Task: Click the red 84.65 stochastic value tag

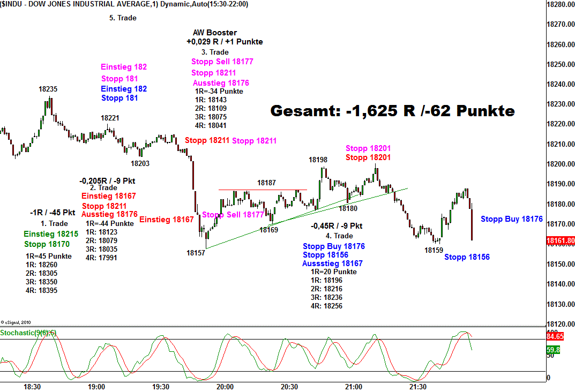Action: (556, 337)
